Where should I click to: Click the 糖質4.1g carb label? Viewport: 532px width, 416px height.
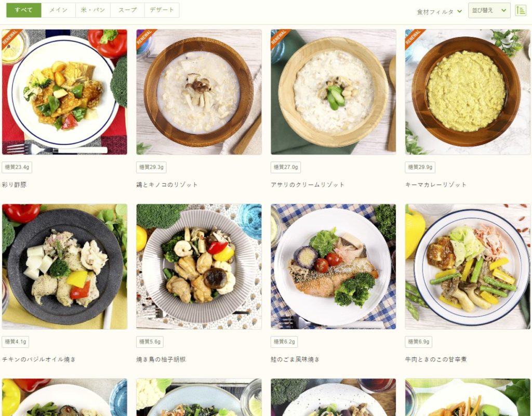15,342
